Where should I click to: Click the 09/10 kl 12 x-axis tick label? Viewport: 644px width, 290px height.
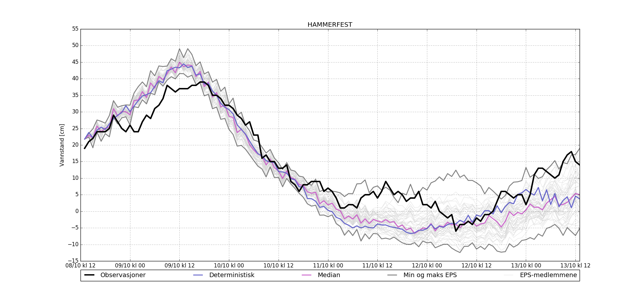tap(180, 266)
